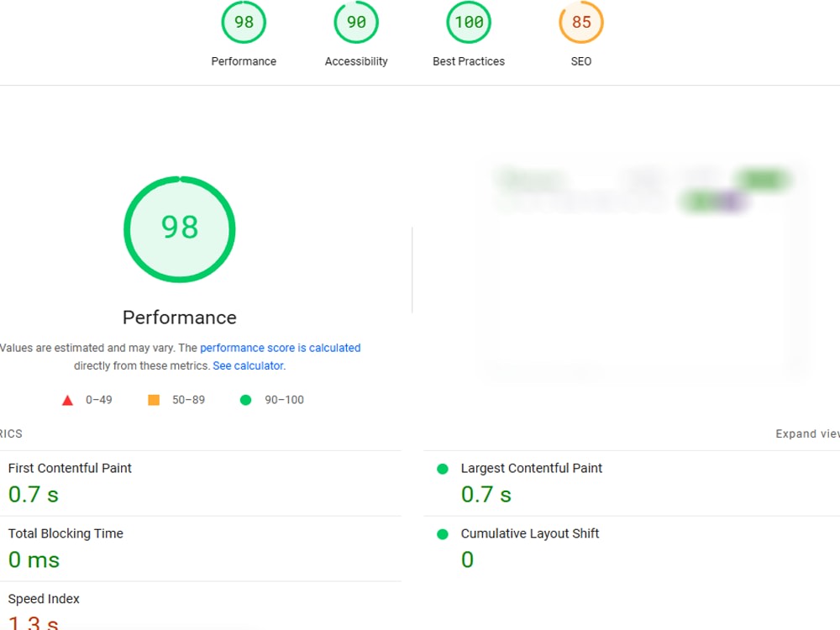Open the Best Practices gauge showing 100
Screen dimensions: 840x630
(469, 22)
